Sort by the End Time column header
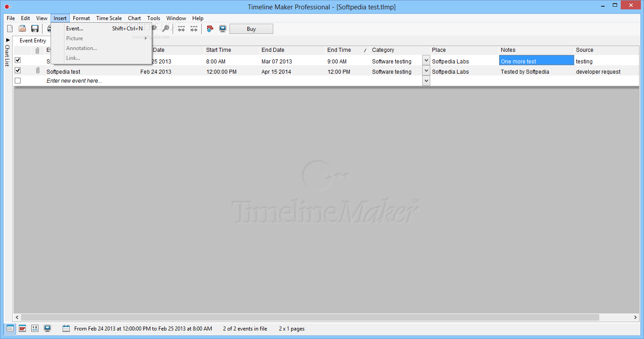The height and width of the screenshot is (339, 644). pos(347,50)
